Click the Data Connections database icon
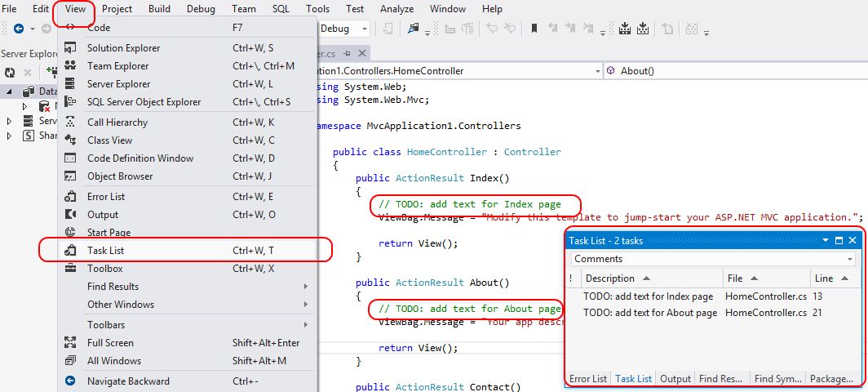Screen dimensions: 868x392 pos(29,91)
